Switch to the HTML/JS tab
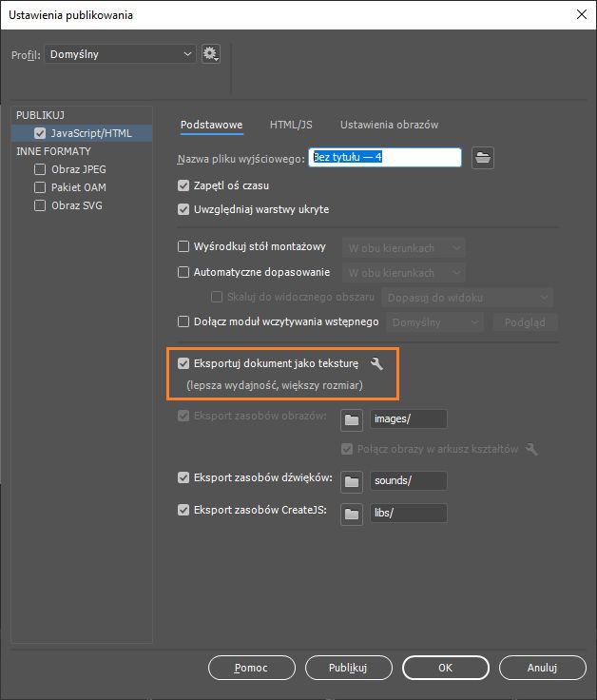The width and height of the screenshot is (597, 700). point(291,125)
